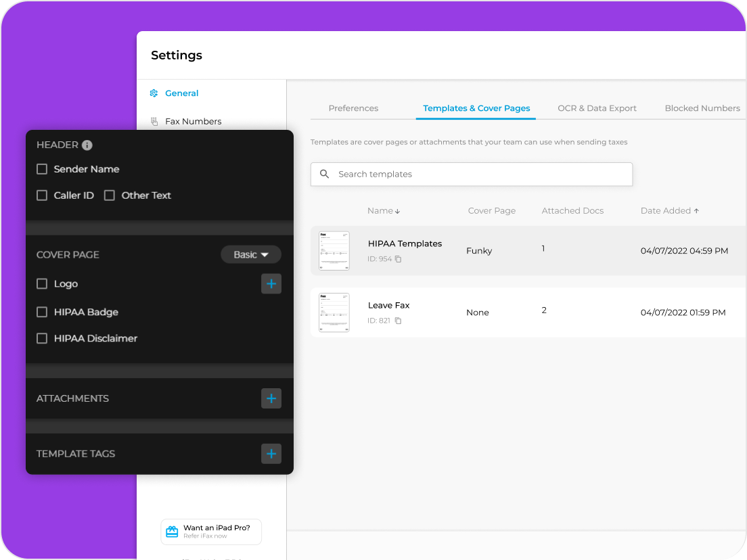Click the Fax Numbers sidebar icon
Screen dimensions: 747x560
(154, 122)
